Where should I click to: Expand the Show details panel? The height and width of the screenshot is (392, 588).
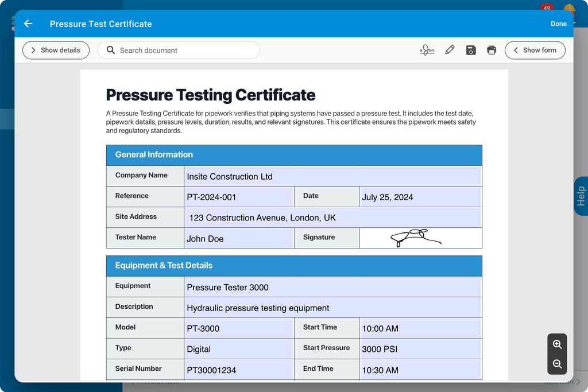coord(56,50)
